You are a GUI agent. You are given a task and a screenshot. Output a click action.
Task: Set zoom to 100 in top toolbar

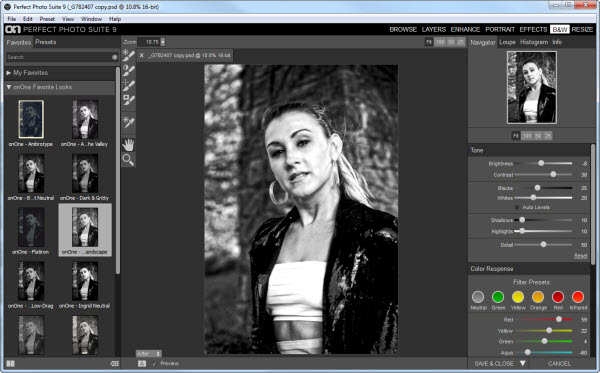pyautogui.click(x=440, y=42)
